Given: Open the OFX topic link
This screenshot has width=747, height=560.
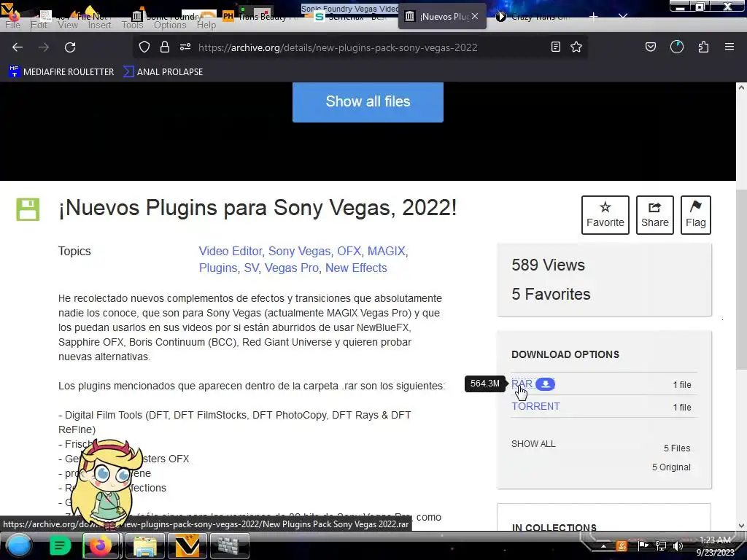Looking at the screenshot, I should (349, 251).
